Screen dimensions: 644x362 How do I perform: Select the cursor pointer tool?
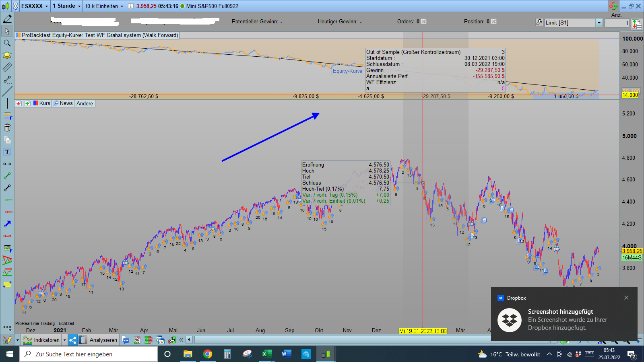pyautogui.click(x=7, y=31)
